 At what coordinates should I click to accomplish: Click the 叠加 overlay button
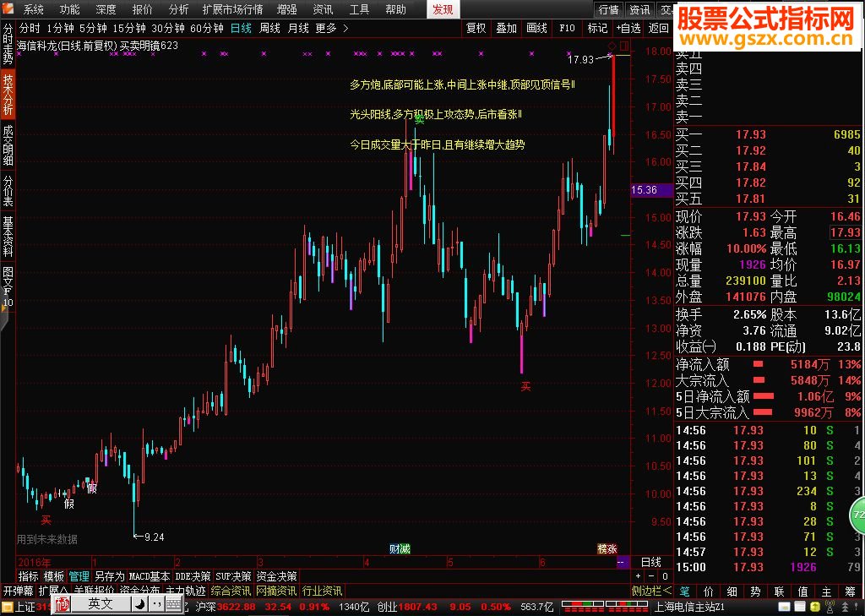pos(507,28)
